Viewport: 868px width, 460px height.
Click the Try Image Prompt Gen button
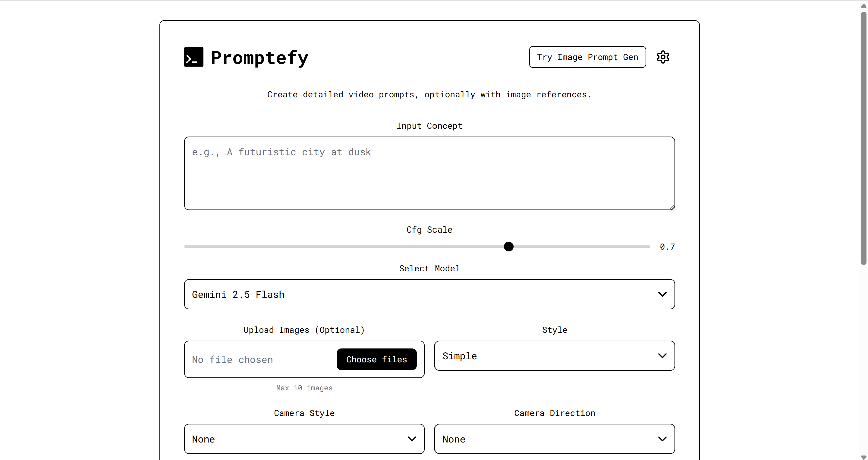coord(587,57)
